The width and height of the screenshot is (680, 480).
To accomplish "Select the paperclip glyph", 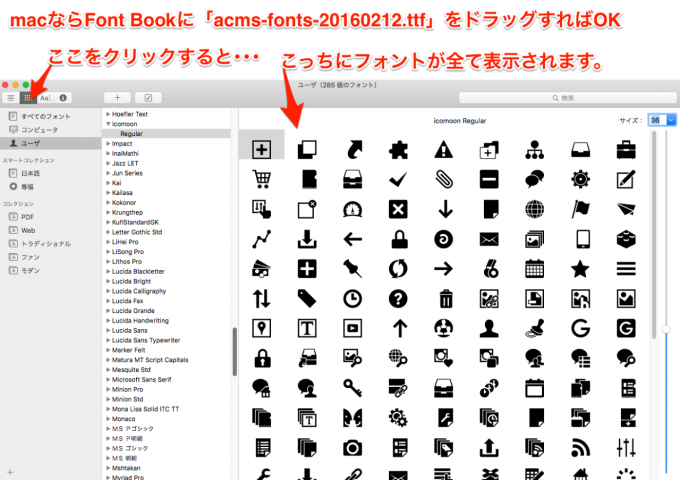I will click(443, 179).
